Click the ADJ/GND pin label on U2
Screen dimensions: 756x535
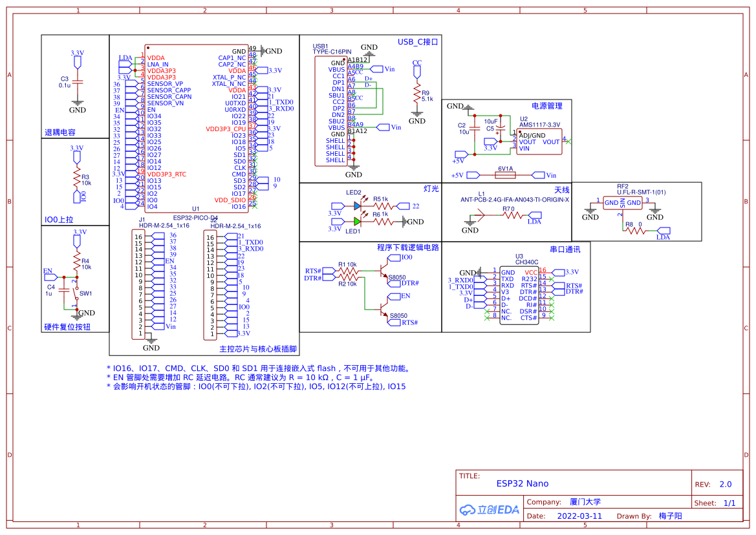(532, 136)
